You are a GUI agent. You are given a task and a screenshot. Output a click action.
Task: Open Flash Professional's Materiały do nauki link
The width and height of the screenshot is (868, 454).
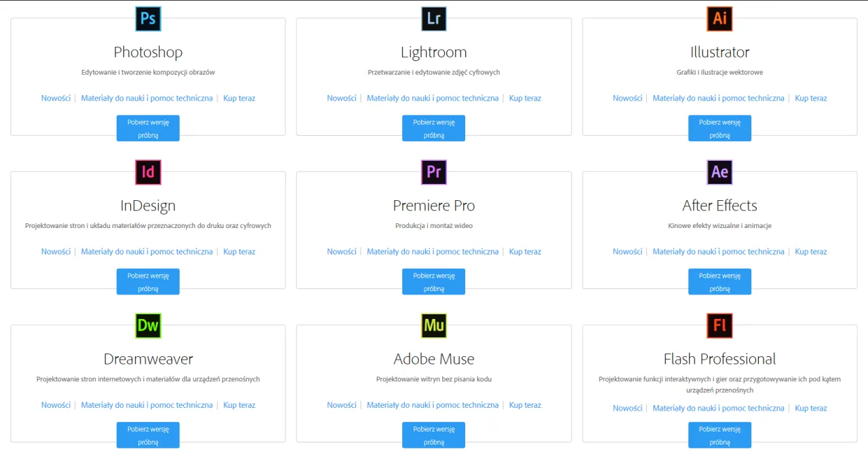pyautogui.click(x=719, y=409)
